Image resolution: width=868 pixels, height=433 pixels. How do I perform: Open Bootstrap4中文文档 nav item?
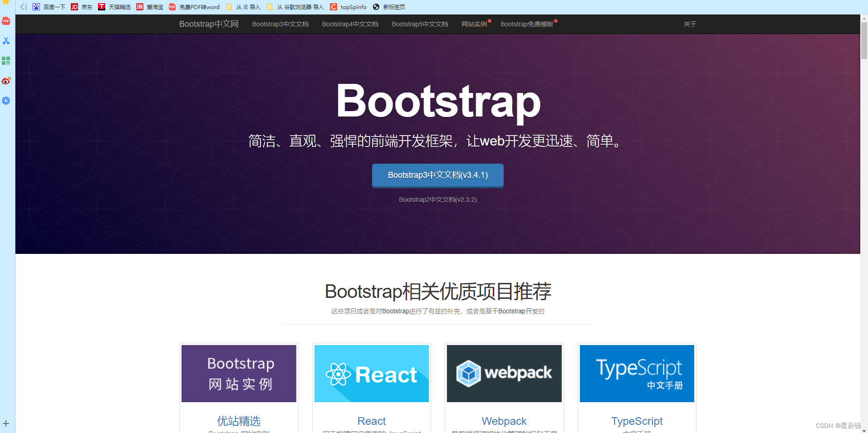tap(350, 24)
